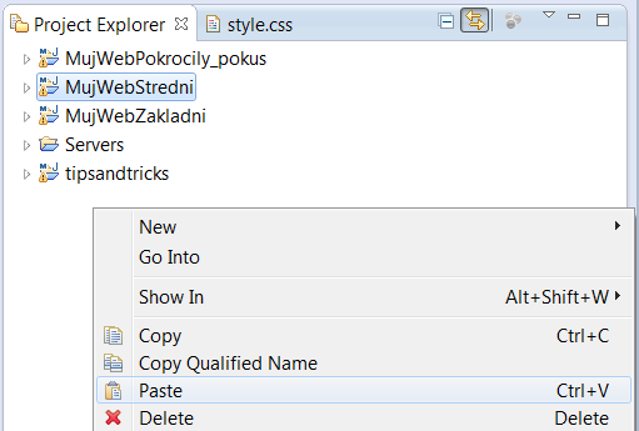Select the MujWebZakladni project
Image resolution: width=639 pixels, height=431 pixels.
(x=135, y=116)
